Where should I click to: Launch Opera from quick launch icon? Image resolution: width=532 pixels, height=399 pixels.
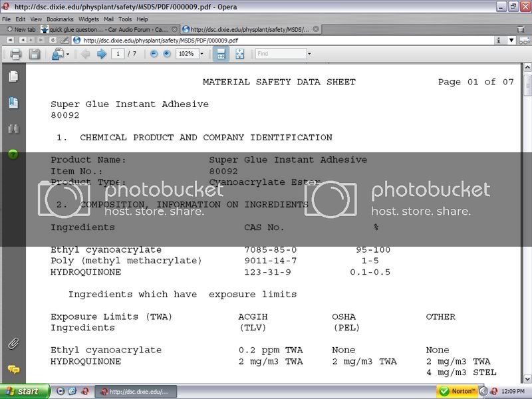pyautogui.click(x=84, y=391)
